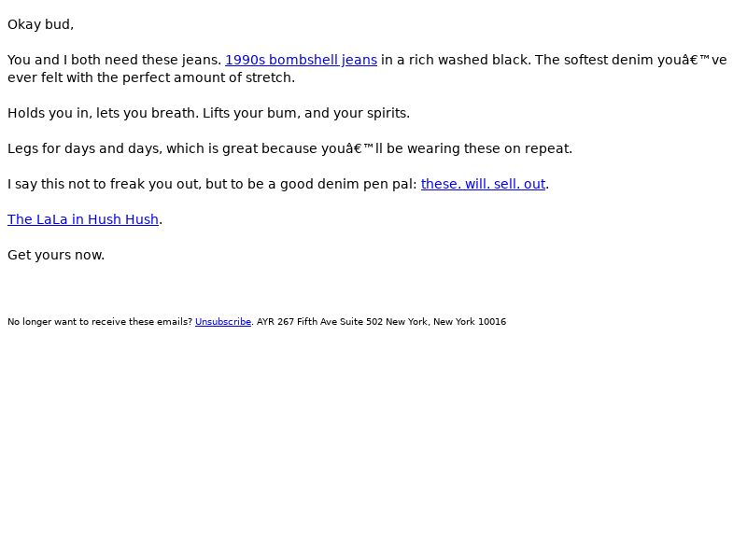Click the 'AYR 267 Fifth Ave Suite 502' address

[x=319, y=322]
